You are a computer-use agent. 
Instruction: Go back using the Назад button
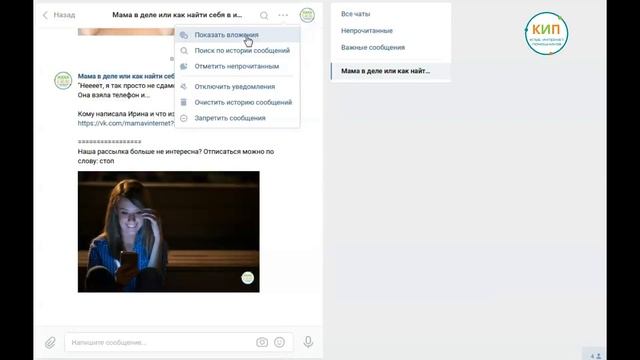pos(59,15)
